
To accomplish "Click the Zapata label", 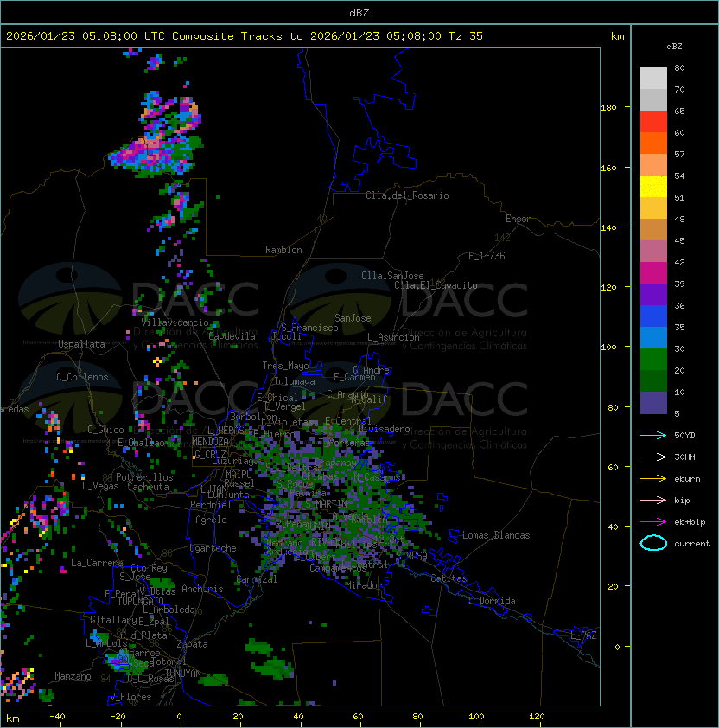I will [x=192, y=644].
